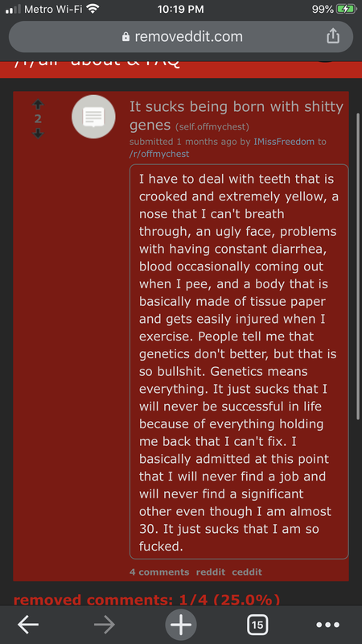Open the tab switcher showing 15 tabs
362x644 pixels.
[257, 625]
